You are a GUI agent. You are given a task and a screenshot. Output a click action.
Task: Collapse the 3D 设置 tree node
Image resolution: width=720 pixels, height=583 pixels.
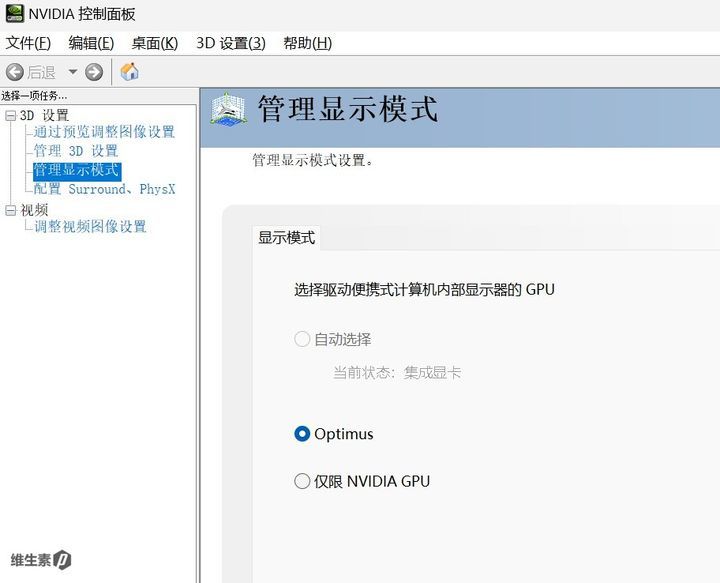click(x=11, y=115)
